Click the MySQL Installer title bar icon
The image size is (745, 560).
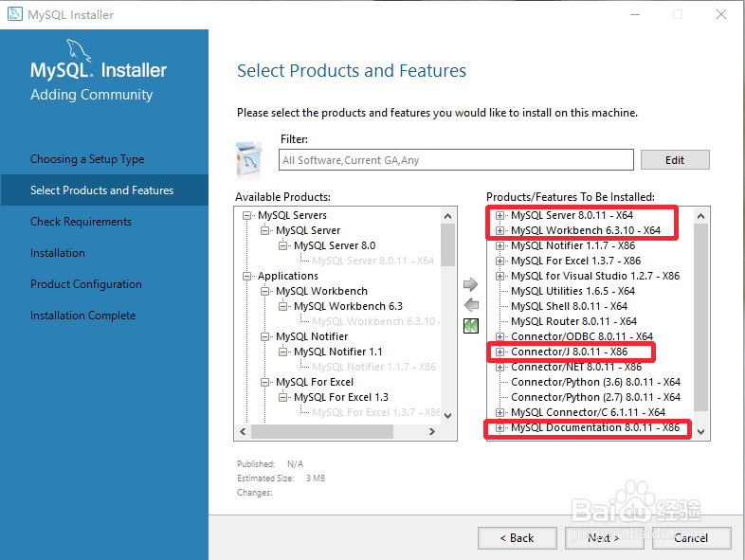[15, 14]
